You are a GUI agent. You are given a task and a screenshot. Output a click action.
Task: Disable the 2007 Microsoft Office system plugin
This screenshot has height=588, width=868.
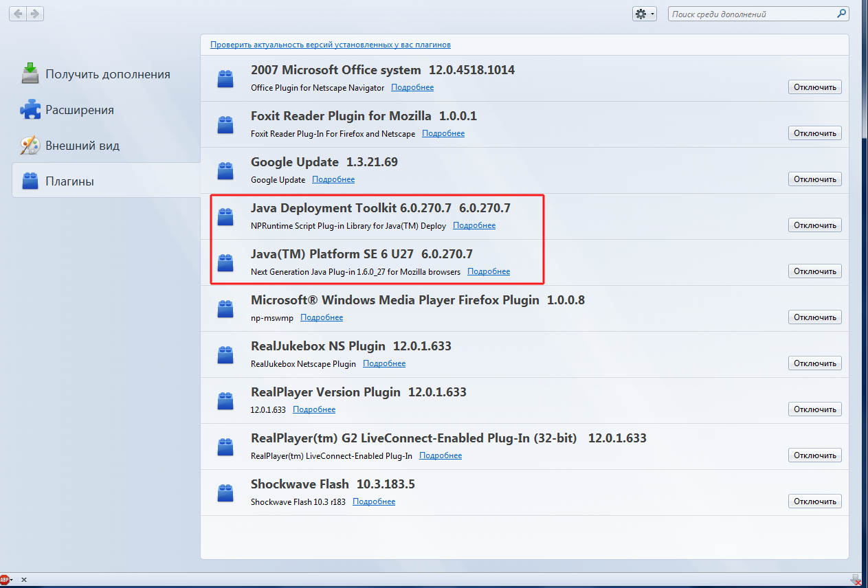[814, 87]
